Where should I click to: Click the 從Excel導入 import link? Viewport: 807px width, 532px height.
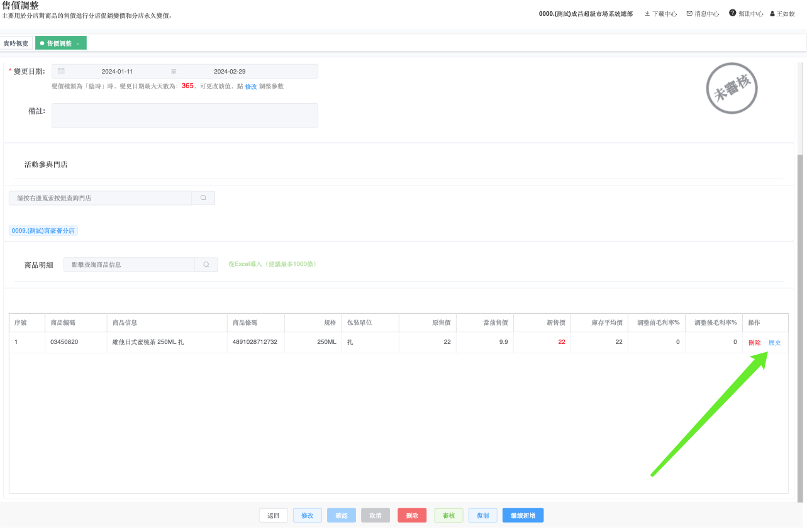click(x=272, y=264)
